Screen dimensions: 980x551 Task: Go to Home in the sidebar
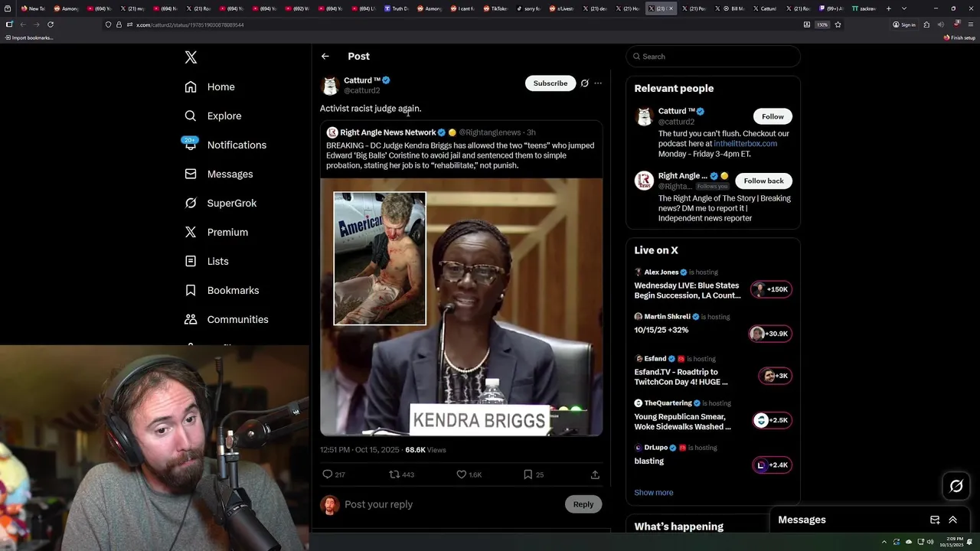click(x=210, y=87)
